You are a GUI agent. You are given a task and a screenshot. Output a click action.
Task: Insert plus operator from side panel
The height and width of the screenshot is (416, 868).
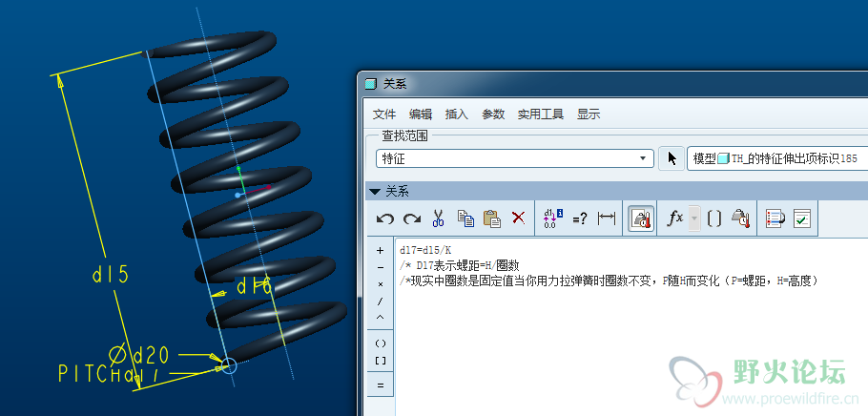381,250
